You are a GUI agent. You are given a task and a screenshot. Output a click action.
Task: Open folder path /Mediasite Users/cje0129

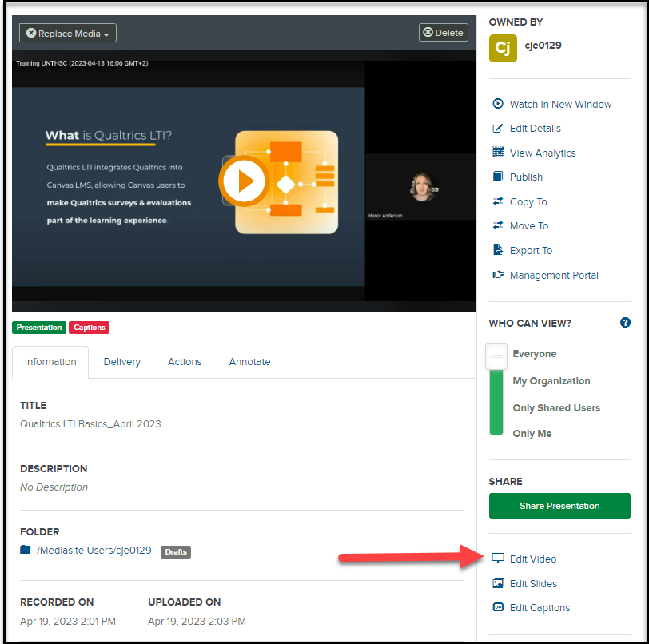coord(94,551)
